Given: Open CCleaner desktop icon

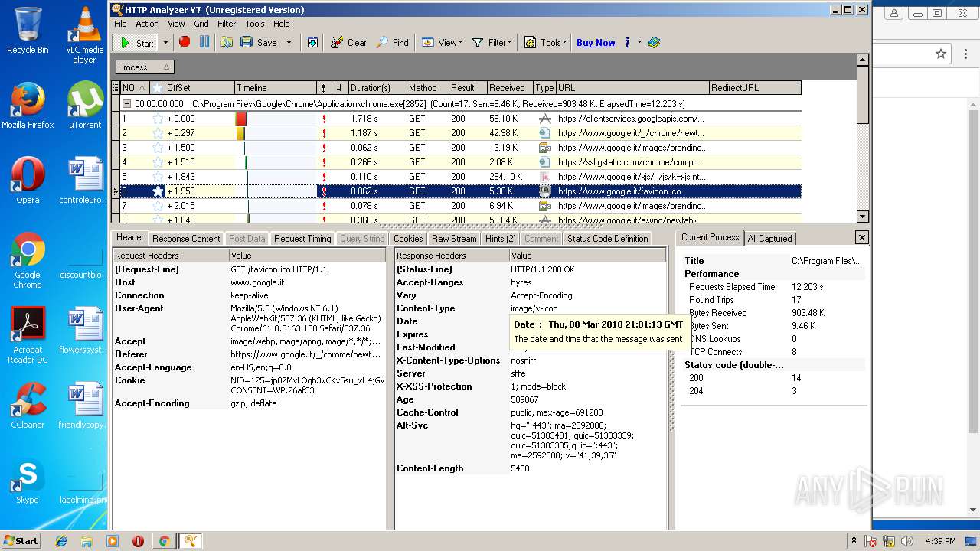Looking at the screenshot, I should coord(28,406).
